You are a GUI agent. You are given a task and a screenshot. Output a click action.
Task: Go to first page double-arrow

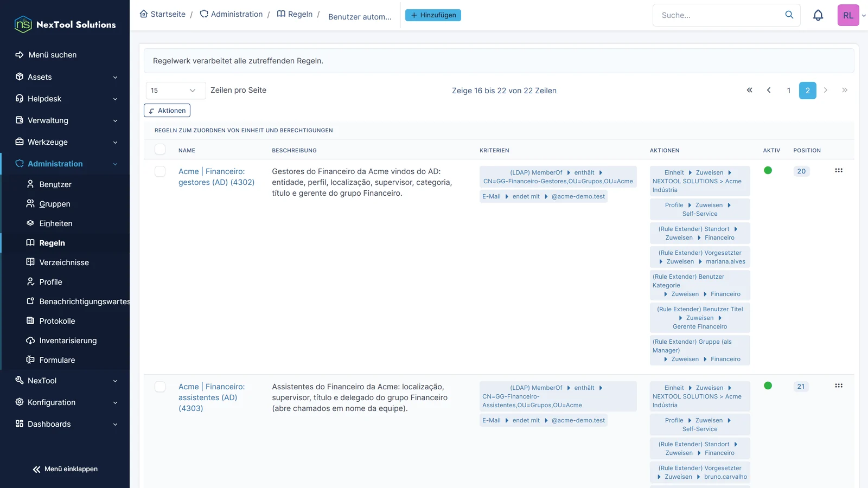[x=750, y=91]
